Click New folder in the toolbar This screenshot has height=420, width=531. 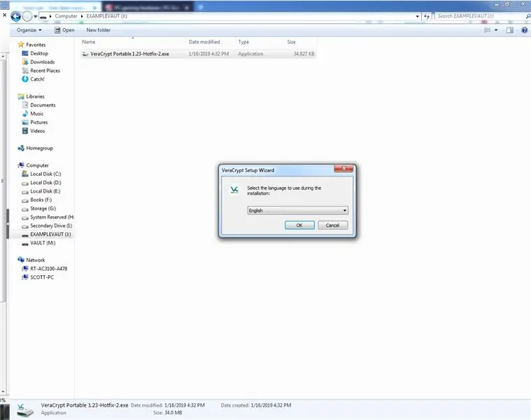click(x=98, y=30)
